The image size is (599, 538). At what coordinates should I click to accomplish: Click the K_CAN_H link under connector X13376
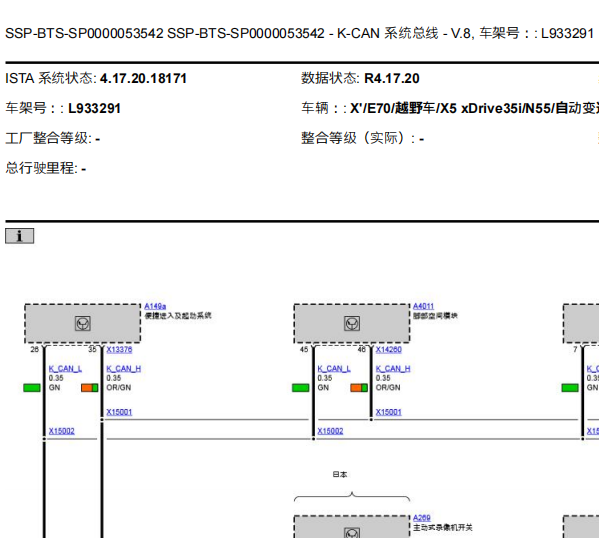coord(123,369)
